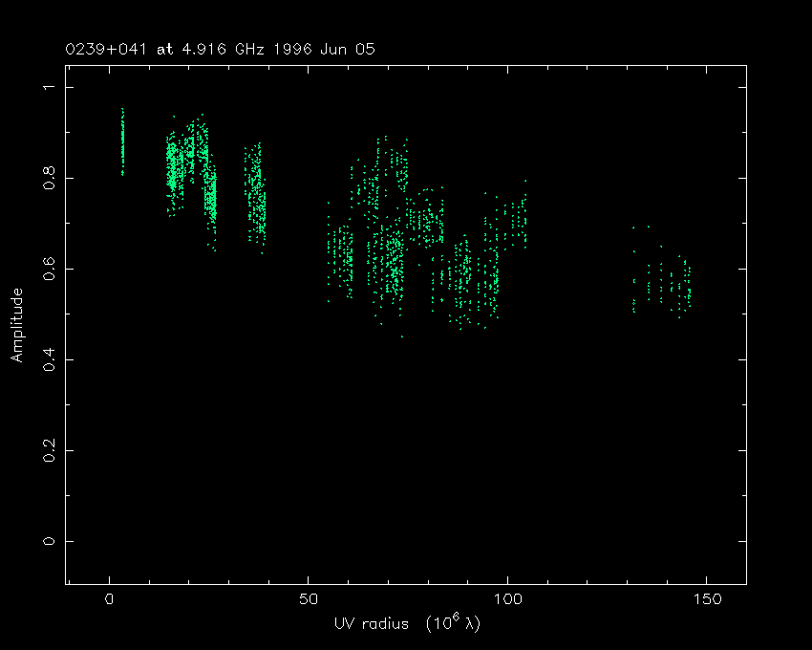Click the x-axis tick label '100'
The image size is (812, 650).
tap(506, 599)
